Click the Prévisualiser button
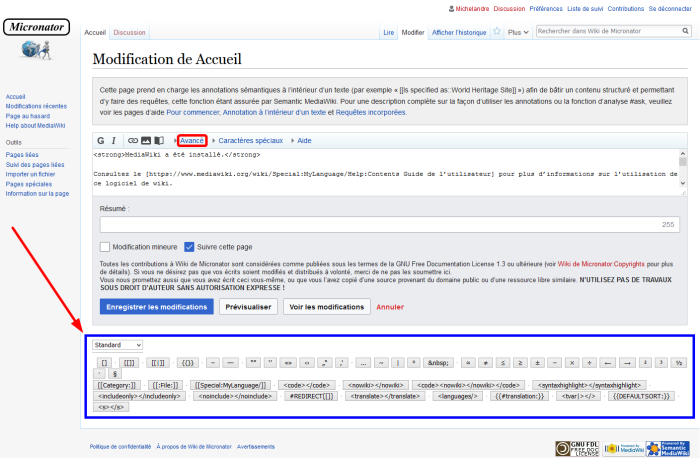700x458 pixels. 248,307
